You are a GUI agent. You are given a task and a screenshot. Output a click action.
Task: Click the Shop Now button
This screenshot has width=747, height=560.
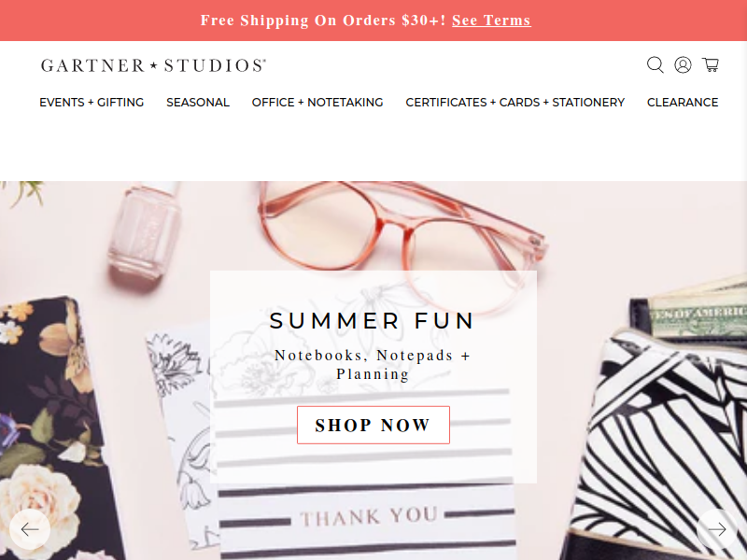(373, 425)
